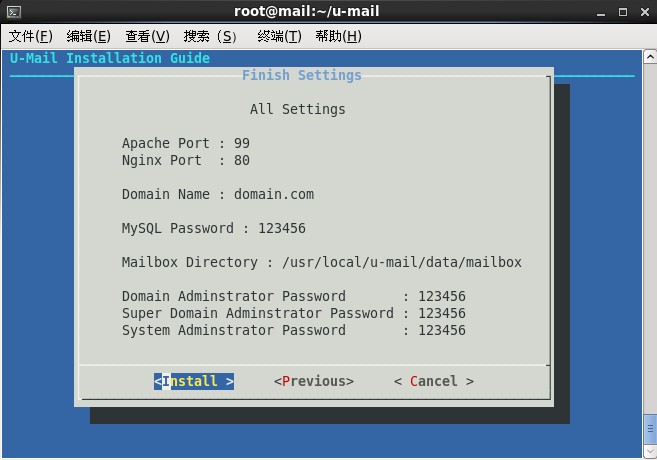Open the 编辑(E) menu
Viewport: 657px width, 460px height.
pos(88,36)
